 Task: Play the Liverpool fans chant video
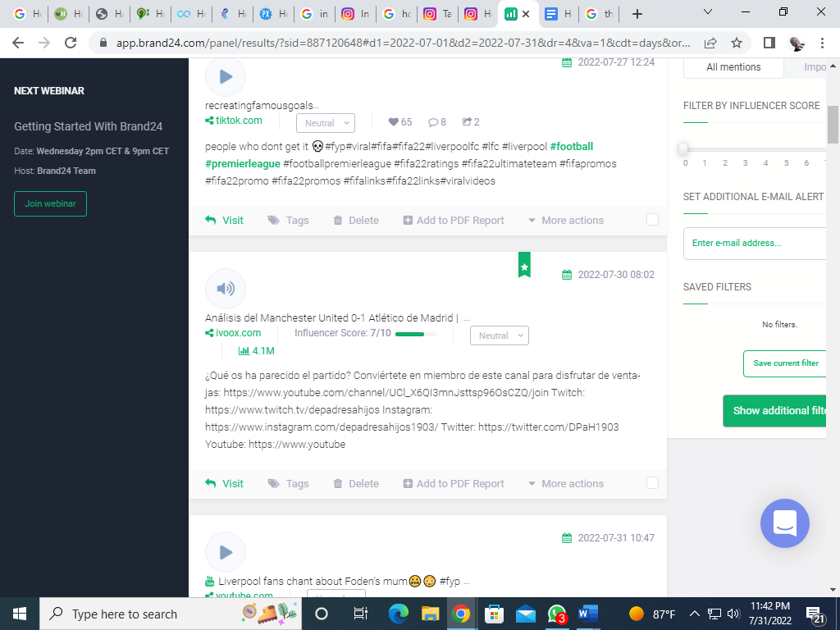[x=226, y=552]
